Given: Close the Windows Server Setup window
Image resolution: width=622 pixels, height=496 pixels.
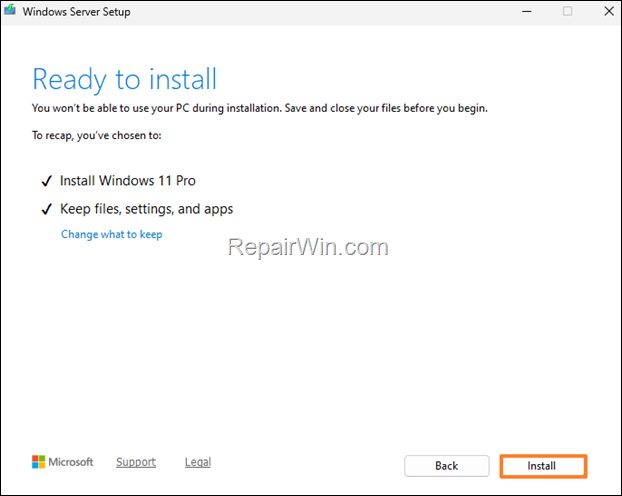Looking at the screenshot, I should (609, 11).
